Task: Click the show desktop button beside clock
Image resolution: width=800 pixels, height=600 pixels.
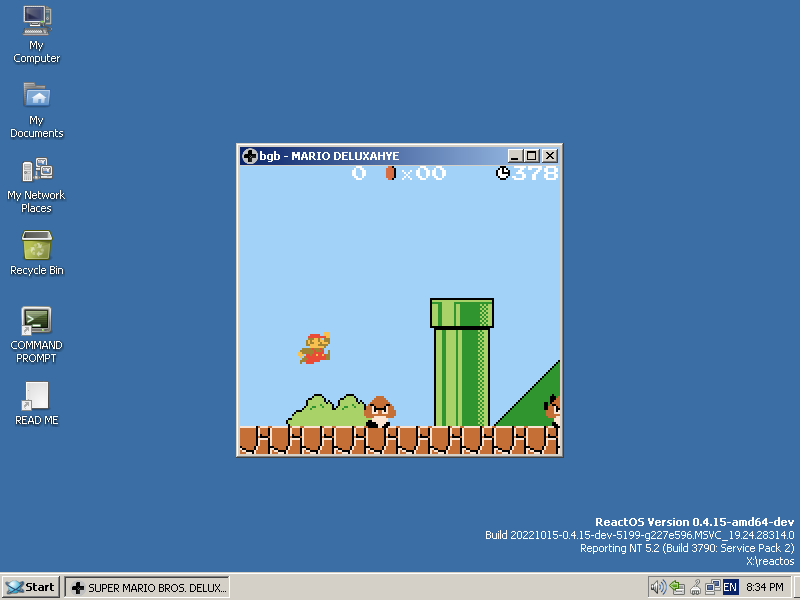Action: coord(795,587)
